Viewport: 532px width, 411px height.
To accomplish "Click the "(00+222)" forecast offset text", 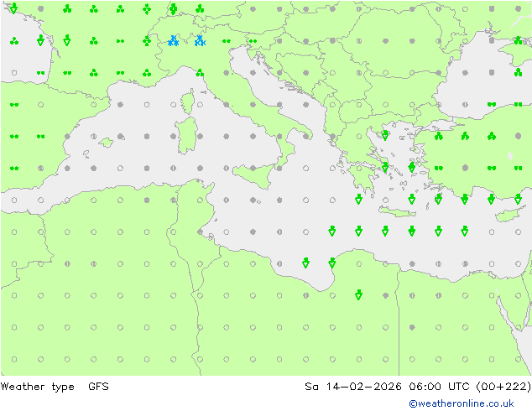I will coord(503,386).
